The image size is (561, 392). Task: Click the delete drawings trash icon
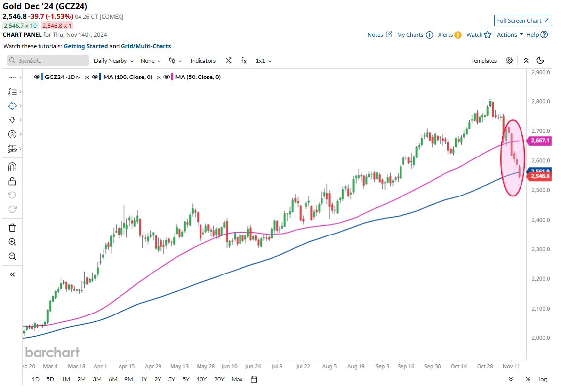pyautogui.click(x=12, y=228)
